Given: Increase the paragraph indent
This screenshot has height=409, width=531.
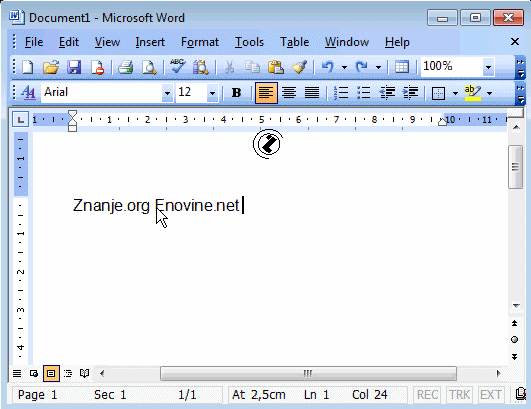Looking at the screenshot, I should click(410, 92).
